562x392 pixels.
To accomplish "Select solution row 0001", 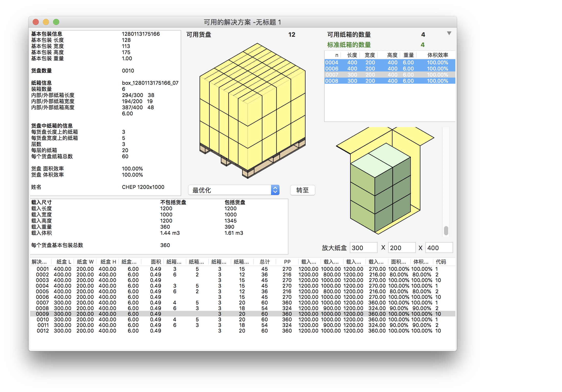I will pyautogui.click(x=242, y=269).
